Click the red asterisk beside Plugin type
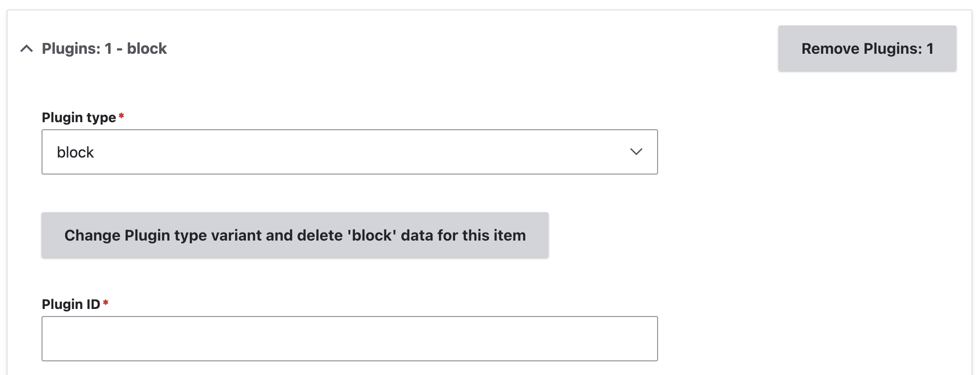Screen dimensions: 980x375 tap(121, 116)
